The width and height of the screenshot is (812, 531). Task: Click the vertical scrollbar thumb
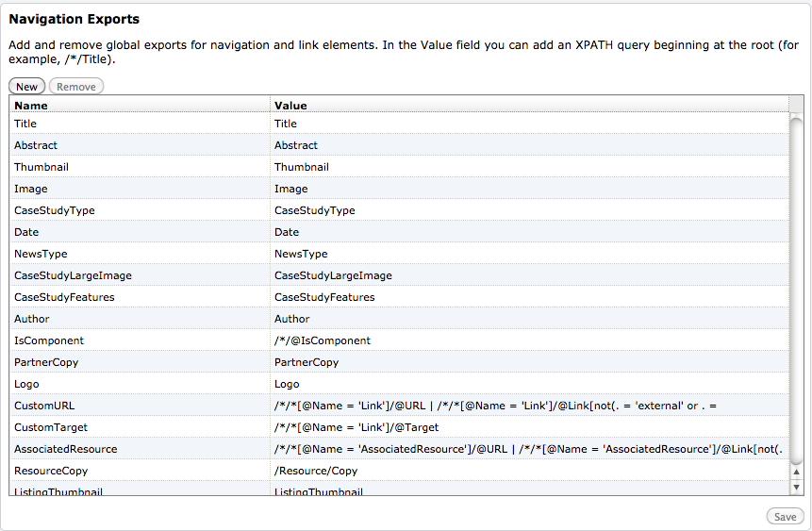[797, 290]
